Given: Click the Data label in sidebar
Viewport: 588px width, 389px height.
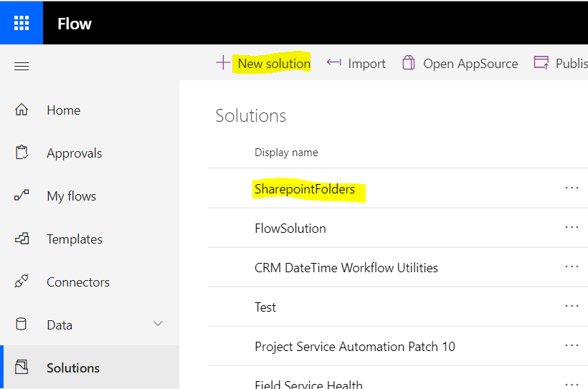Looking at the screenshot, I should tap(60, 325).
